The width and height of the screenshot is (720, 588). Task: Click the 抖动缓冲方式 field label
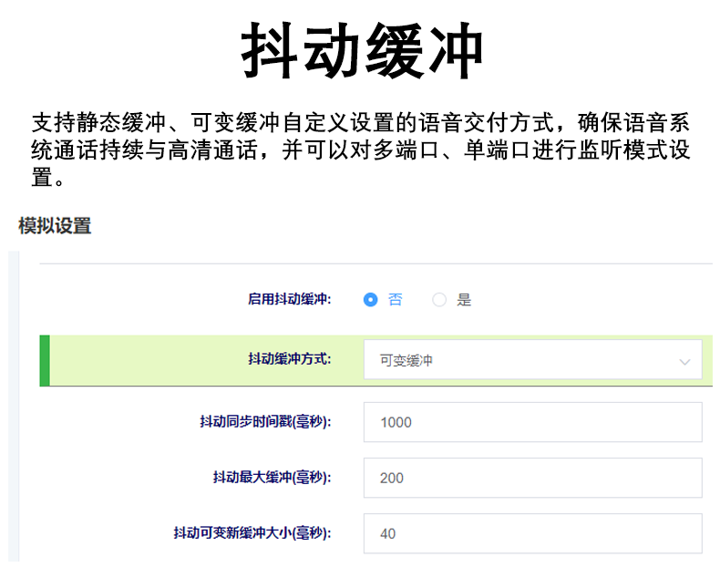[289, 359]
